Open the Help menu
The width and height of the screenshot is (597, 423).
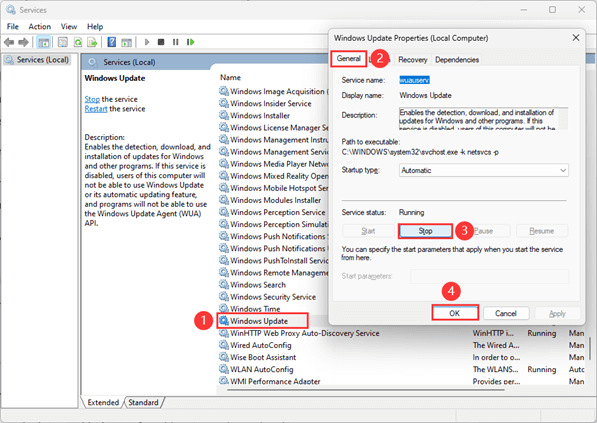(x=95, y=27)
